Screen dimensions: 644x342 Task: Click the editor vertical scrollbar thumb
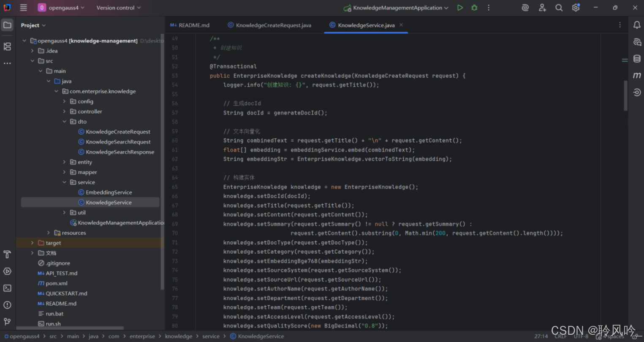(625, 96)
